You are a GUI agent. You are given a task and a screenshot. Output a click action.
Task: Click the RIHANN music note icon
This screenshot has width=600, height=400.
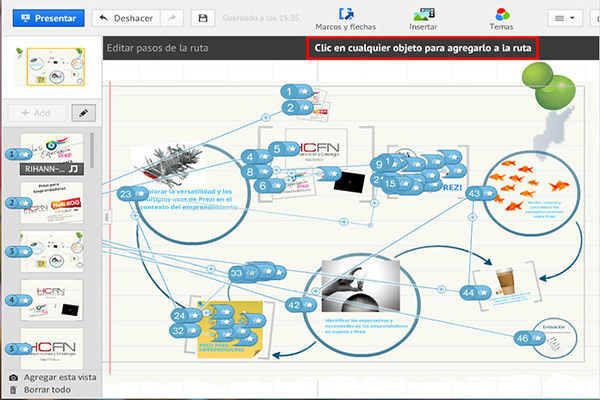pos(73,169)
